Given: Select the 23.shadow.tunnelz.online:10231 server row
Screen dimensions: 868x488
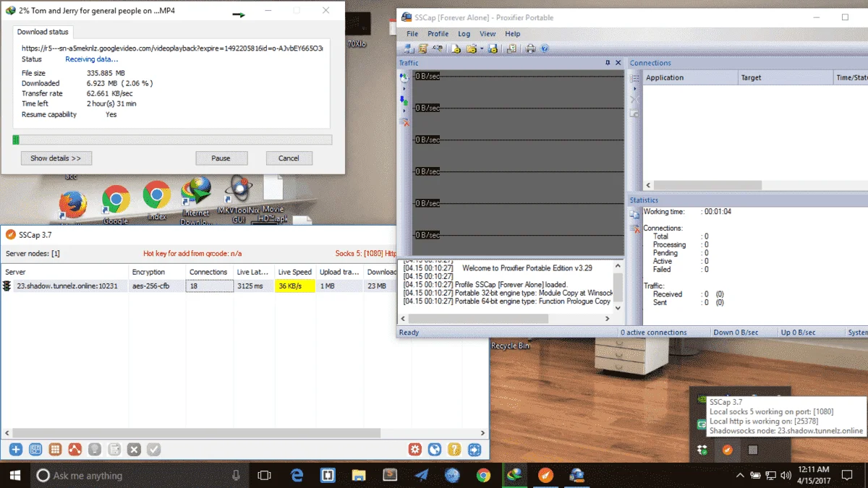Looking at the screenshot, I should (199, 286).
